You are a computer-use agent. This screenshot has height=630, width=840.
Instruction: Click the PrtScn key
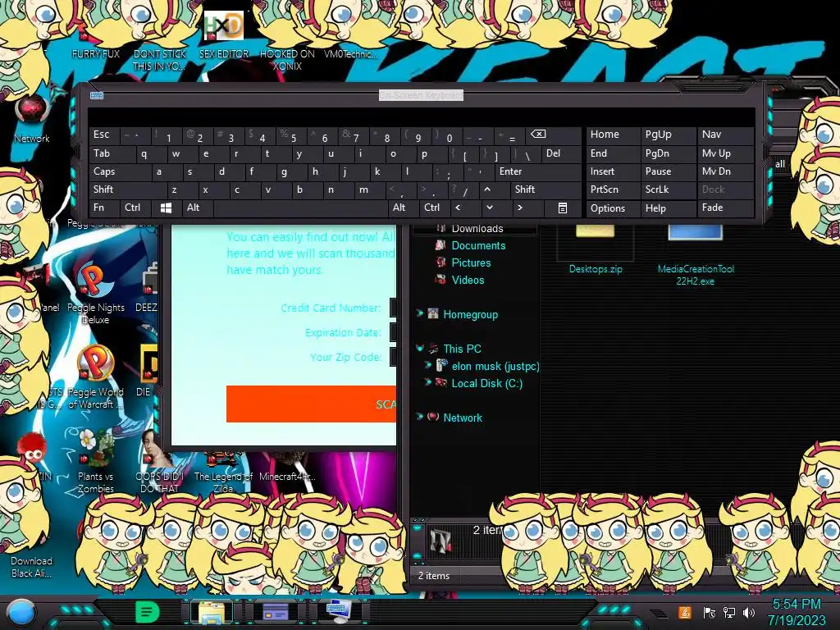[613, 189]
